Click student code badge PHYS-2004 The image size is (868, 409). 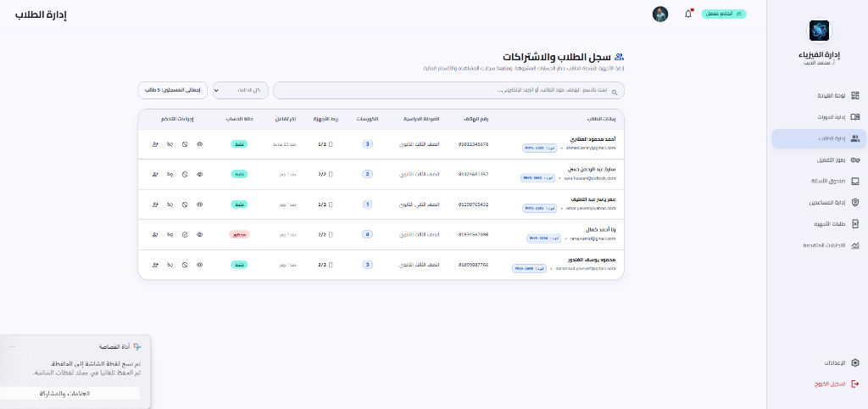coord(543,238)
